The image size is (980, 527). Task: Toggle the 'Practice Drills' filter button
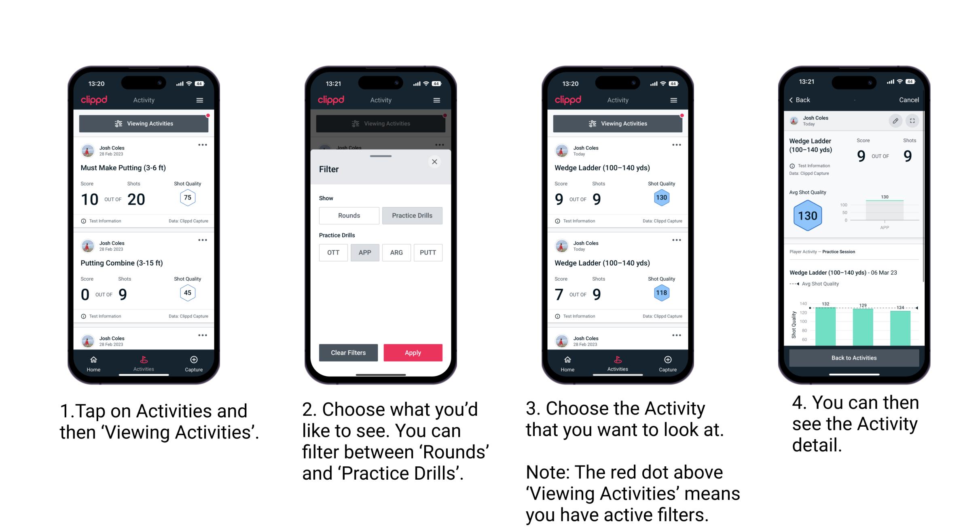[x=412, y=216]
